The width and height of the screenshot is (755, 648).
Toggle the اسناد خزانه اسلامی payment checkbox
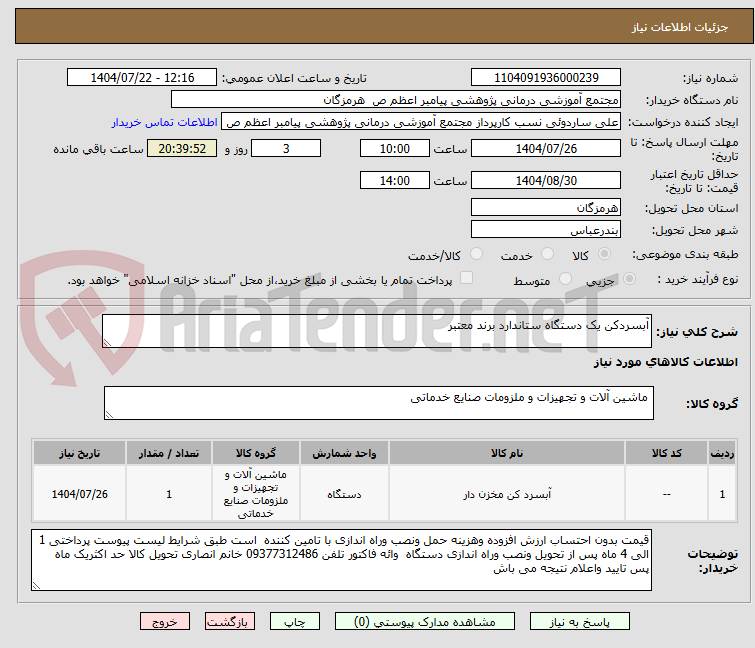[466, 278]
